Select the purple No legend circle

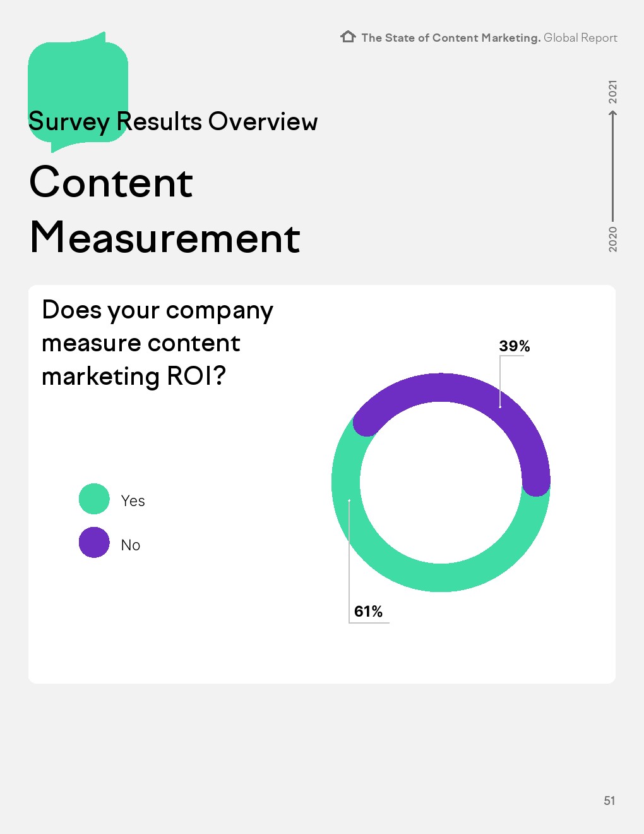94,543
